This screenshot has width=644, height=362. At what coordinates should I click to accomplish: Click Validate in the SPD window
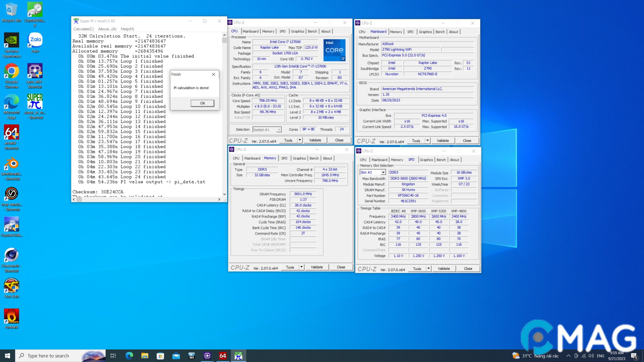(444, 269)
